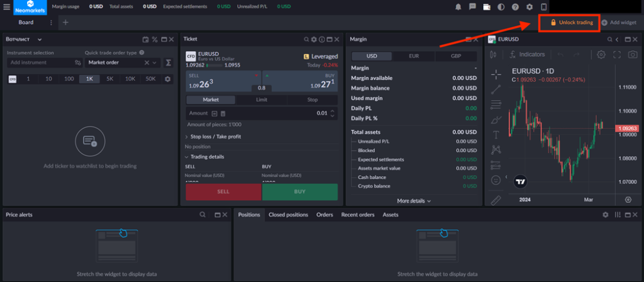
Task: Open chart settings gear in toolbar
Action: click(601, 55)
